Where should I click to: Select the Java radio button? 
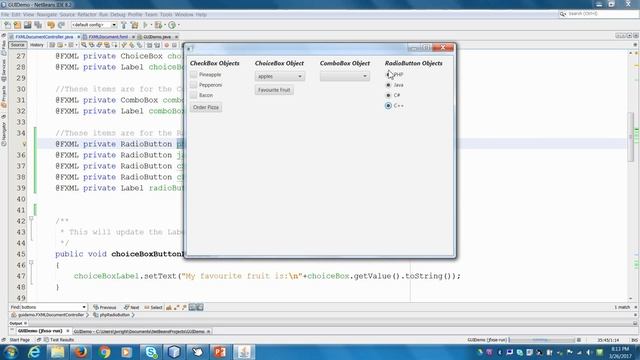(388, 85)
